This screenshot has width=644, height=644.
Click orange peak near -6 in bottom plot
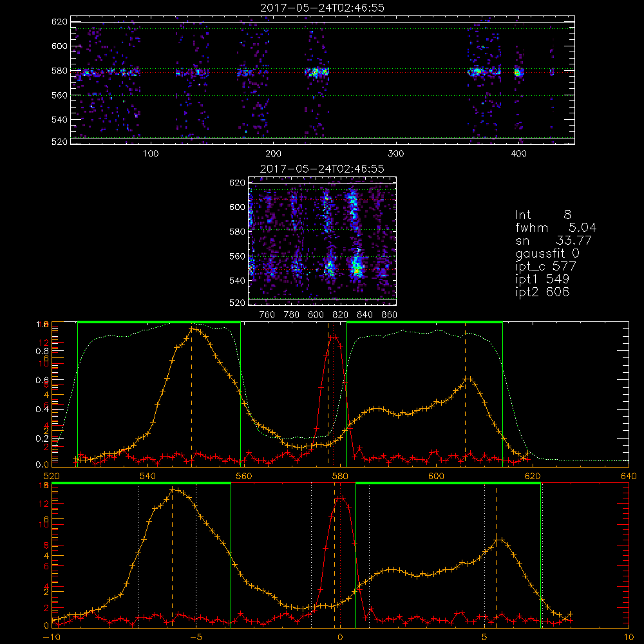click(173, 489)
